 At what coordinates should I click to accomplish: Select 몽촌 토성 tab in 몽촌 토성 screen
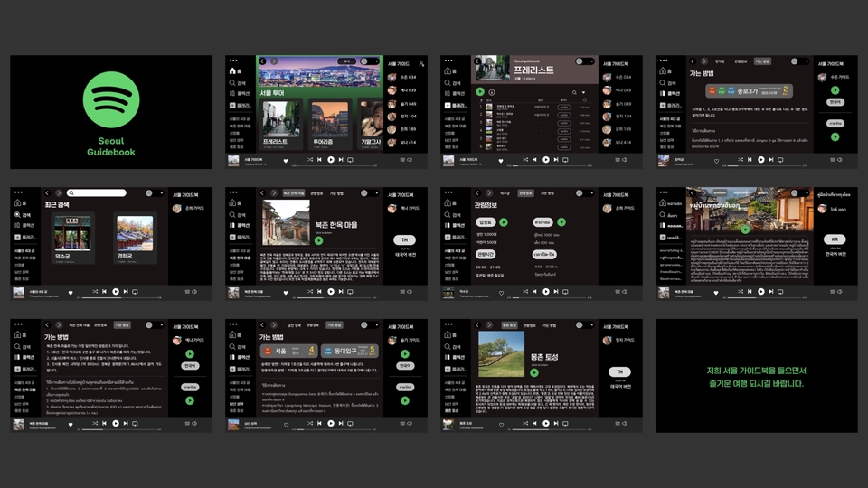(x=509, y=325)
